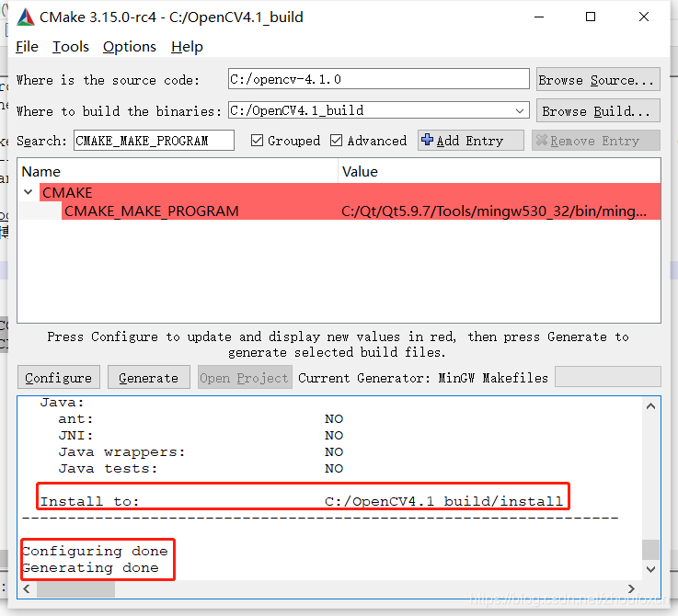The image size is (678, 616).
Task: Open the Tools menu
Action: coord(71,47)
